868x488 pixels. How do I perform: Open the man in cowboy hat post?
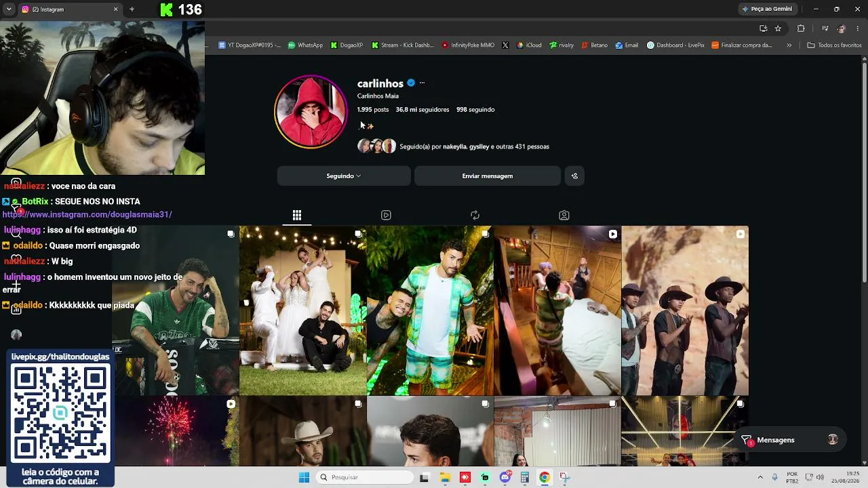coord(302,432)
